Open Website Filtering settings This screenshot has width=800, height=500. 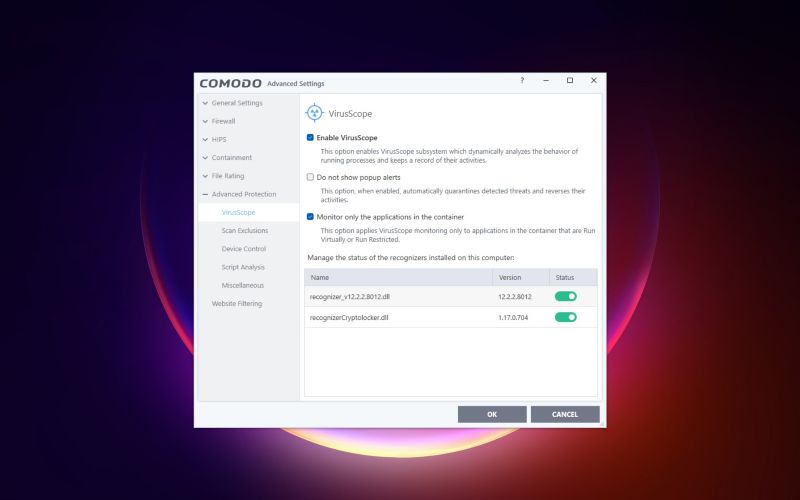tap(237, 304)
